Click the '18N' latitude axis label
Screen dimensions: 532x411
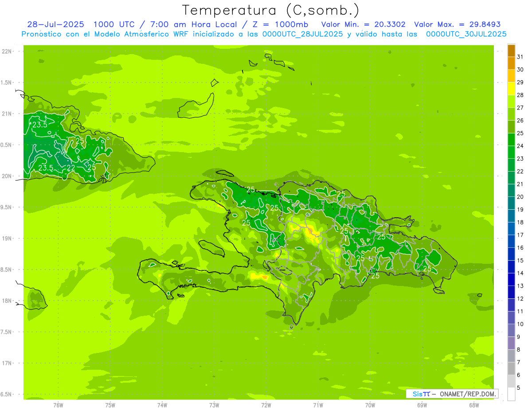tap(8, 301)
